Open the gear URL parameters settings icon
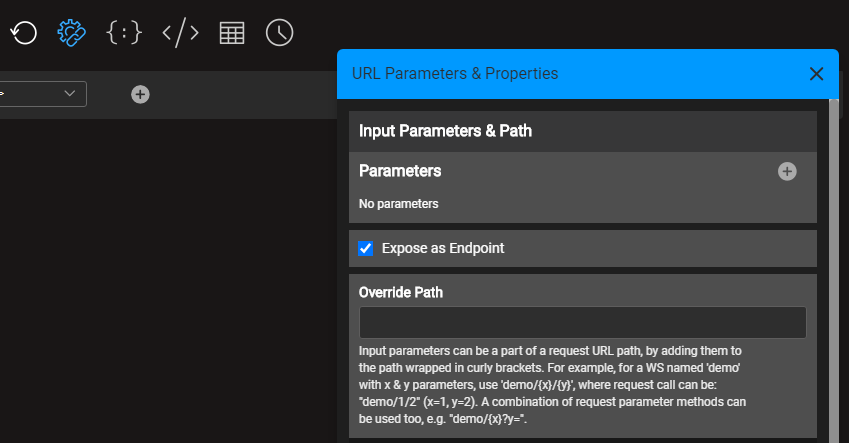 click(72, 33)
